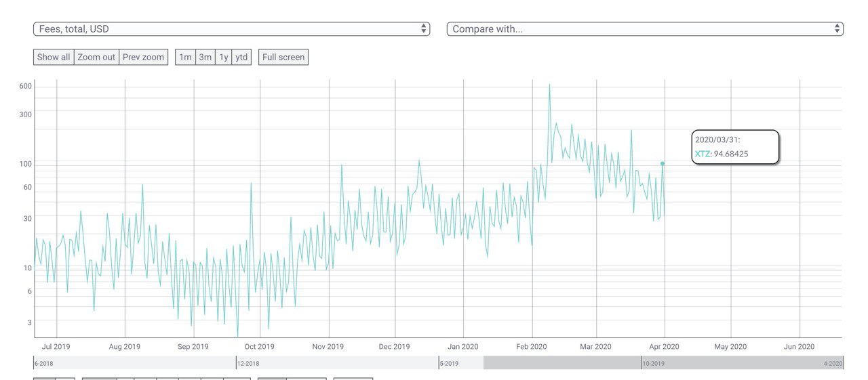Set range to 3m

point(205,57)
